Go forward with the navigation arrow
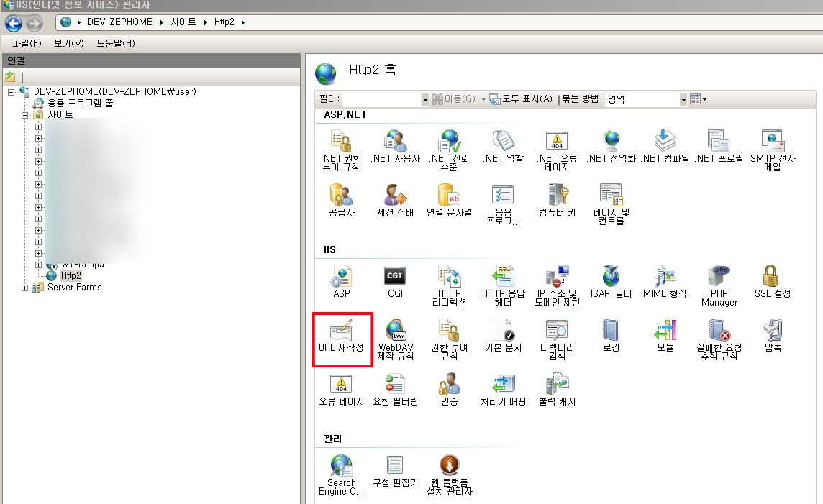The height and width of the screenshot is (504, 823). [34, 23]
